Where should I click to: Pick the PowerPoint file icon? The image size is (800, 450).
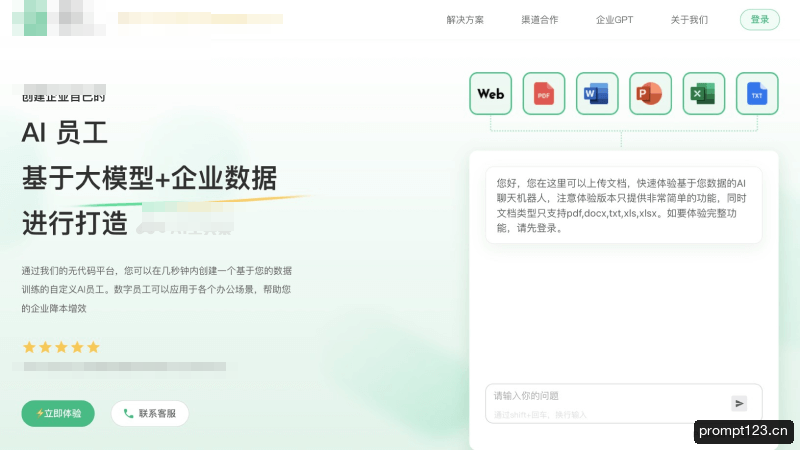tap(650, 93)
